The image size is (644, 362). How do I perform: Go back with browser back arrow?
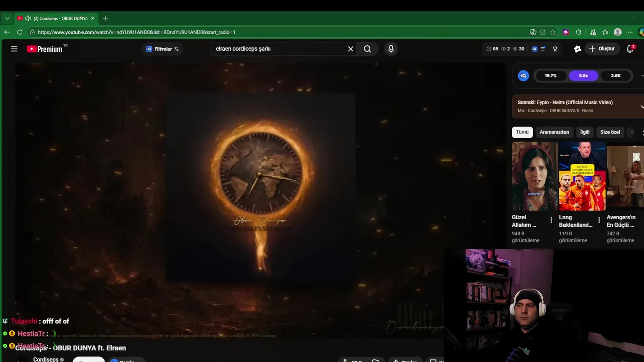coord(7,32)
